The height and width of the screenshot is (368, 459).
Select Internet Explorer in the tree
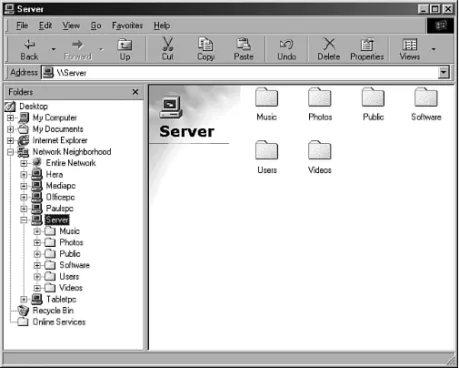point(60,140)
